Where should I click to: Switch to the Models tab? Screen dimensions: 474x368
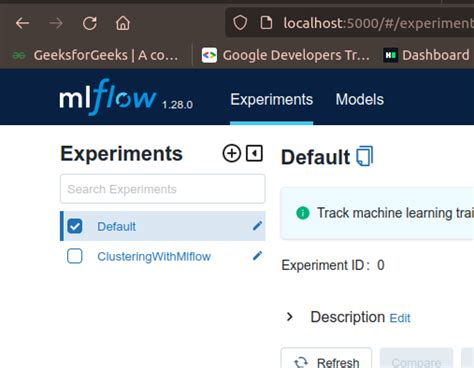pos(360,99)
